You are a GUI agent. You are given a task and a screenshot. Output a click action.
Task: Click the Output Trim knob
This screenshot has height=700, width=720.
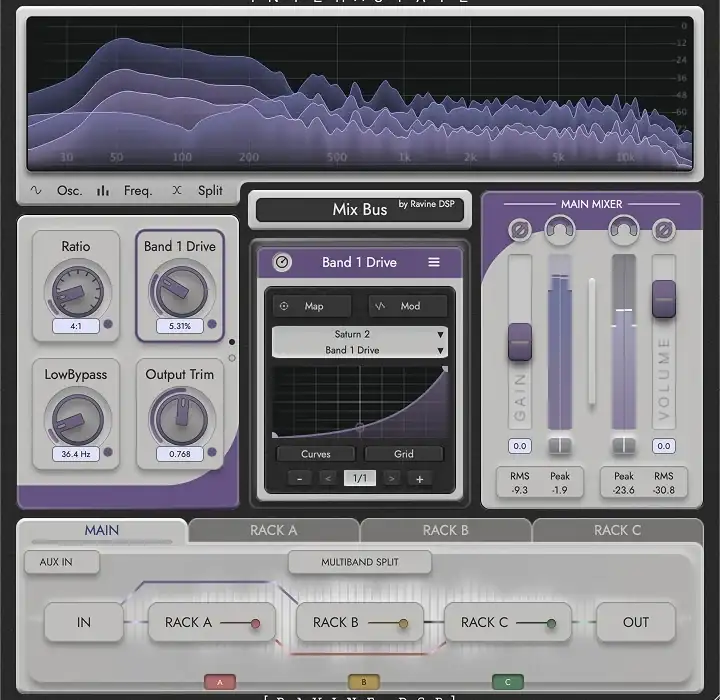pyautogui.click(x=181, y=419)
